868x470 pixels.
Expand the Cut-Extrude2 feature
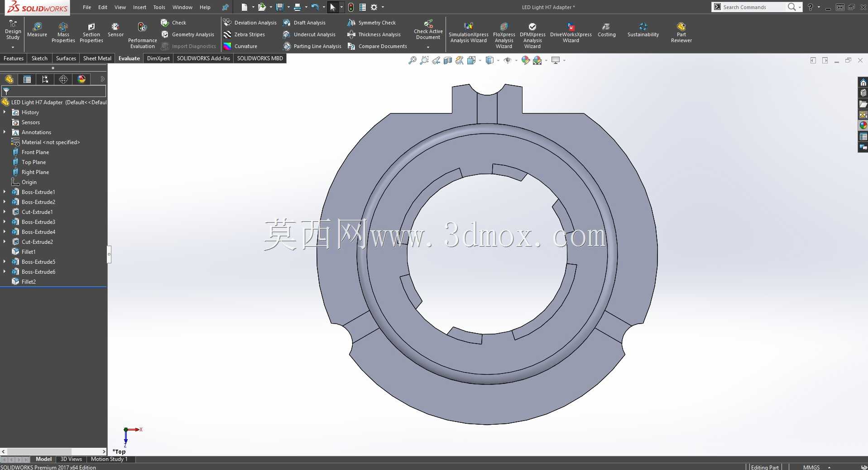click(x=5, y=242)
